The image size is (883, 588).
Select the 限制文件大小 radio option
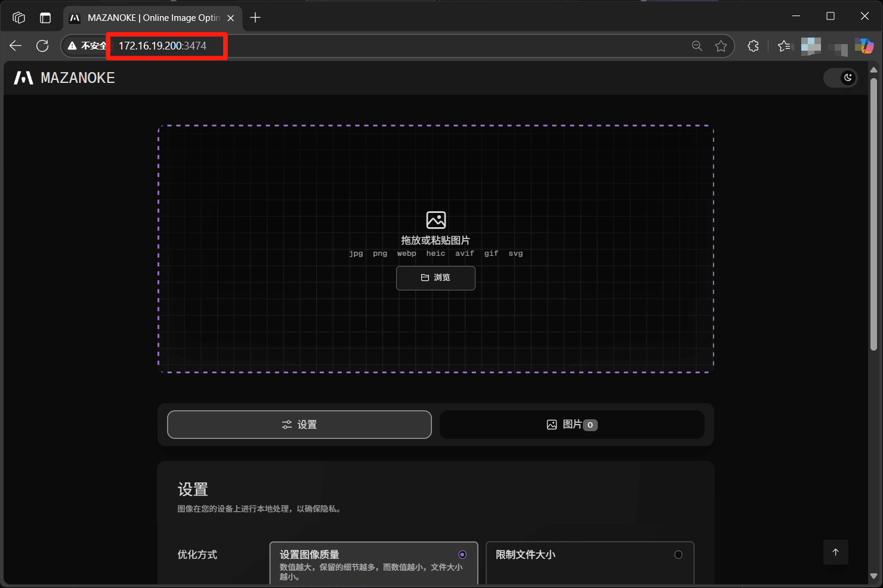click(678, 555)
